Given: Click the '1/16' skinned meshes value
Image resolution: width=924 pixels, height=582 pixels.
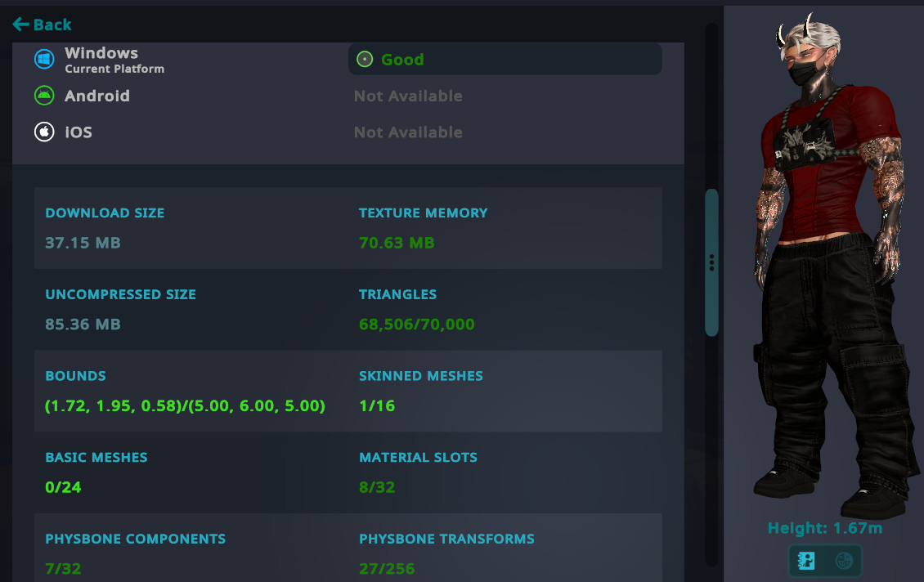Looking at the screenshot, I should click(x=377, y=406).
